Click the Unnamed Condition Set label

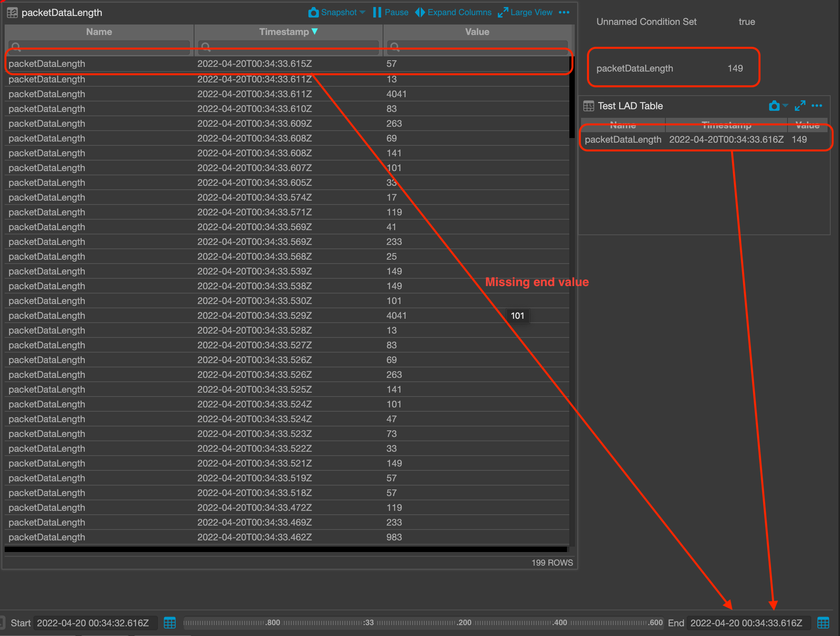[646, 21]
